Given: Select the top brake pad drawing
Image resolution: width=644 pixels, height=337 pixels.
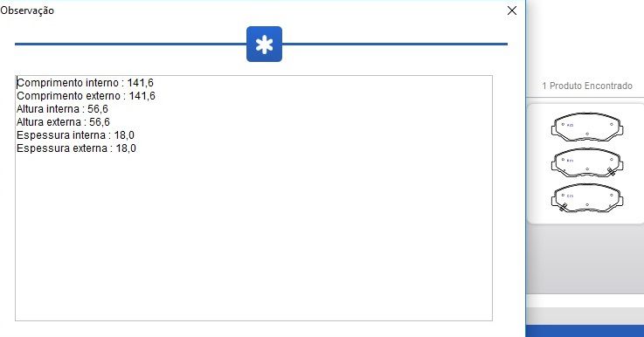Looking at the screenshot, I should [587, 127].
